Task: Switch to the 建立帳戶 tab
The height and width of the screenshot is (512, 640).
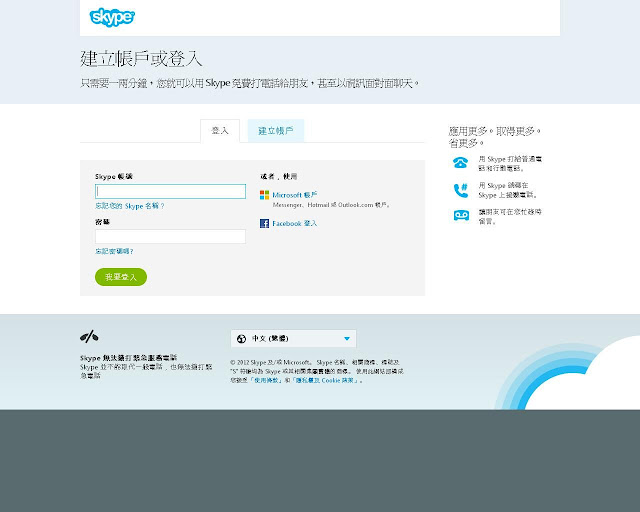Action: tap(276, 131)
